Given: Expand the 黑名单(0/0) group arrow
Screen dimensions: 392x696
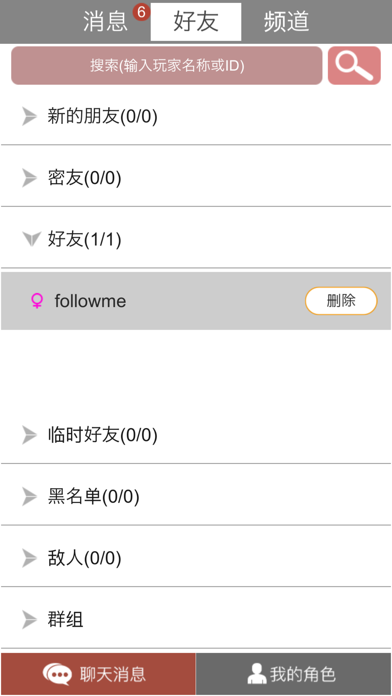Looking at the screenshot, I should pos(29,496).
